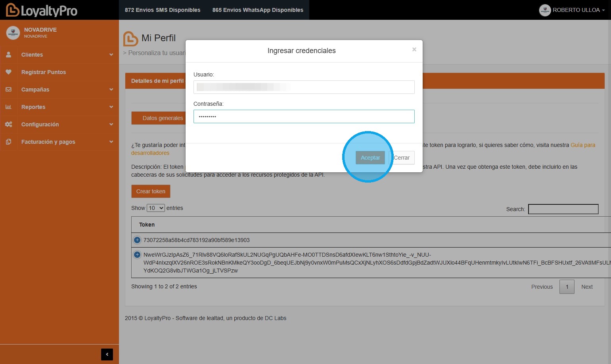Click the NOVADRIVE company avatar in sidebar
611x364 pixels.
click(13, 33)
